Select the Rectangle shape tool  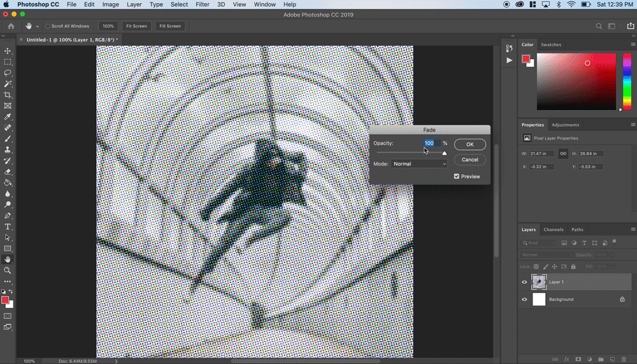point(8,248)
